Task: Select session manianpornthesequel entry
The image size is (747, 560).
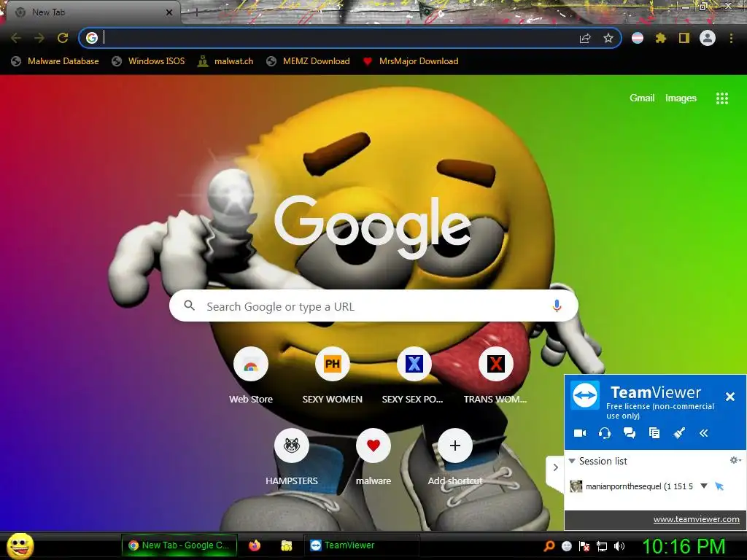Action: (638, 486)
